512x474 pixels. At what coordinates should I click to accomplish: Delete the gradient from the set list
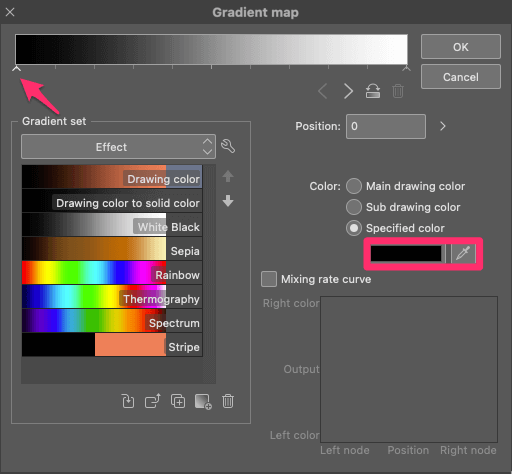point(228,401)
